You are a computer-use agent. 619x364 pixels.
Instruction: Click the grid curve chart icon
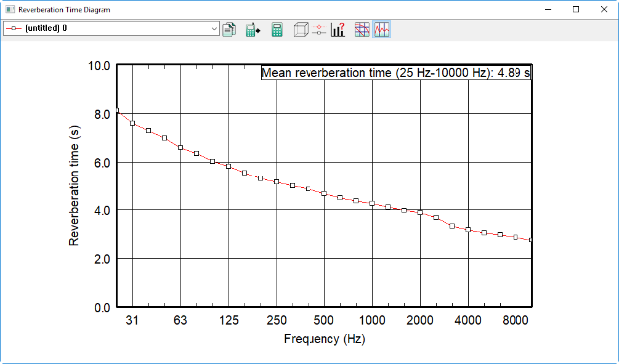click(362, 30)
